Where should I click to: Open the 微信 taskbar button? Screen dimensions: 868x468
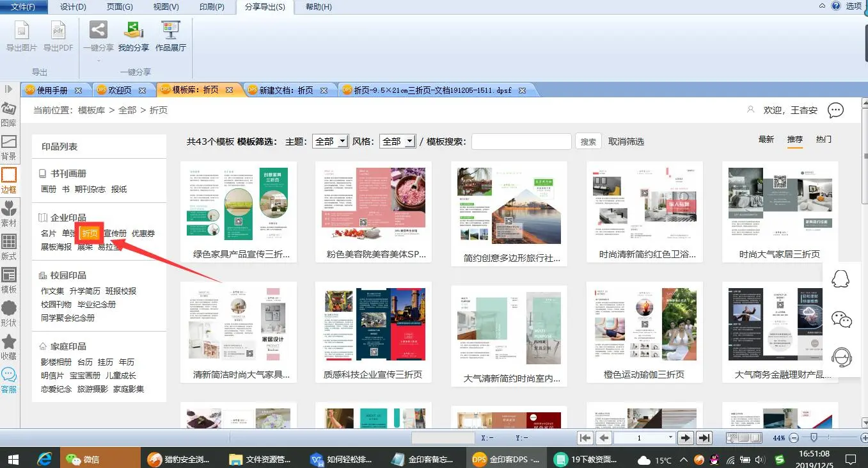click(100, 459)
